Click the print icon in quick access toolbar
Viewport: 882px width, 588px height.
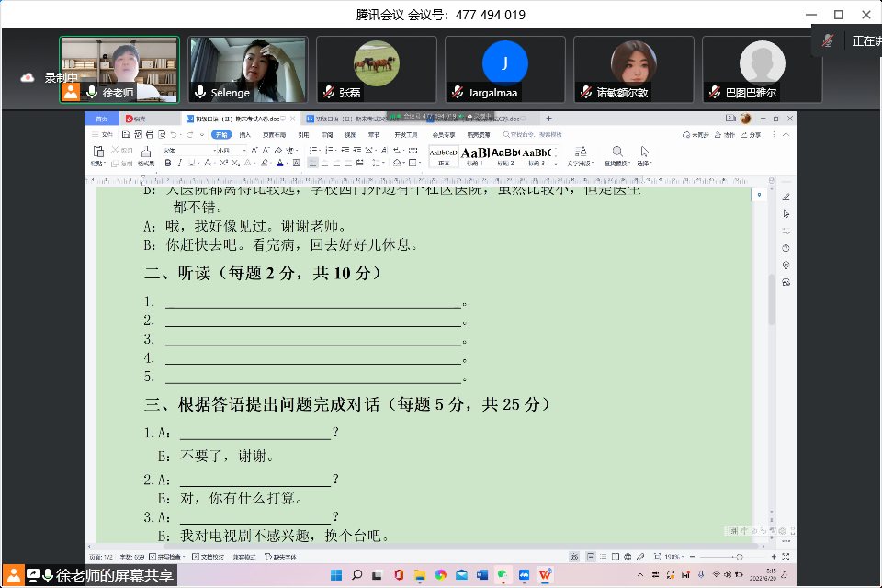(x=149, y=134)
